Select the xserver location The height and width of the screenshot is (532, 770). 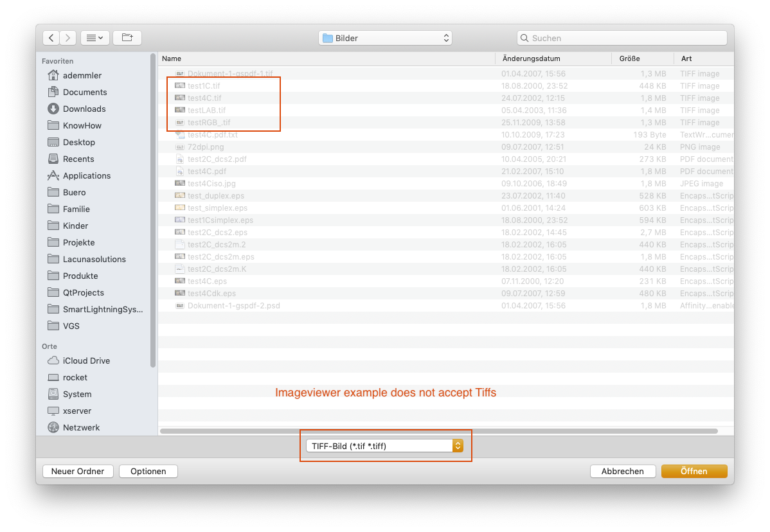coord(77,411)
